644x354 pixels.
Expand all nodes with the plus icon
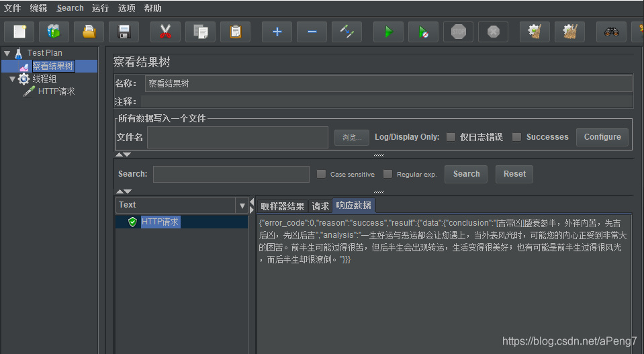coord(277,32)
